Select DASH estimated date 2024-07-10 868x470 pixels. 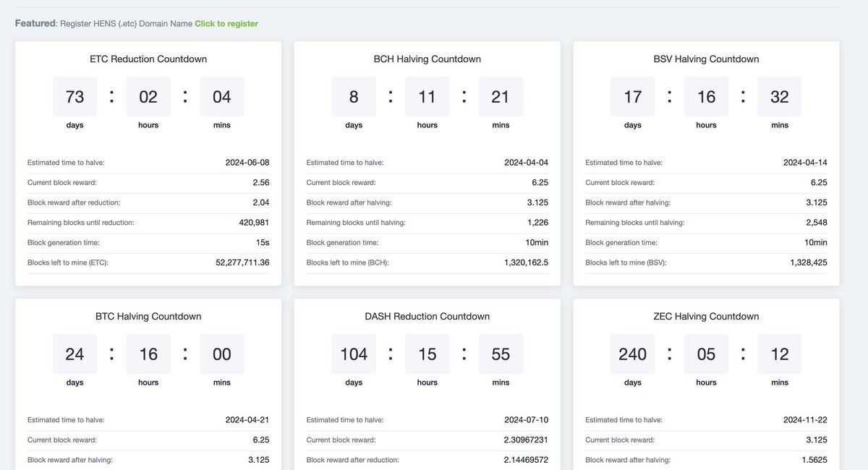(x=527, y=419)
